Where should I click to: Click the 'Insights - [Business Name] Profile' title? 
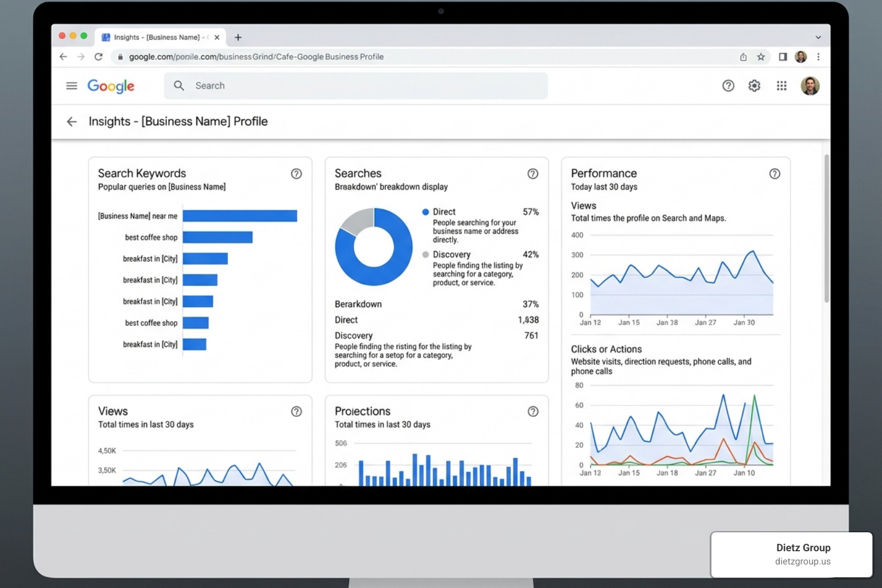pos(178,121)
